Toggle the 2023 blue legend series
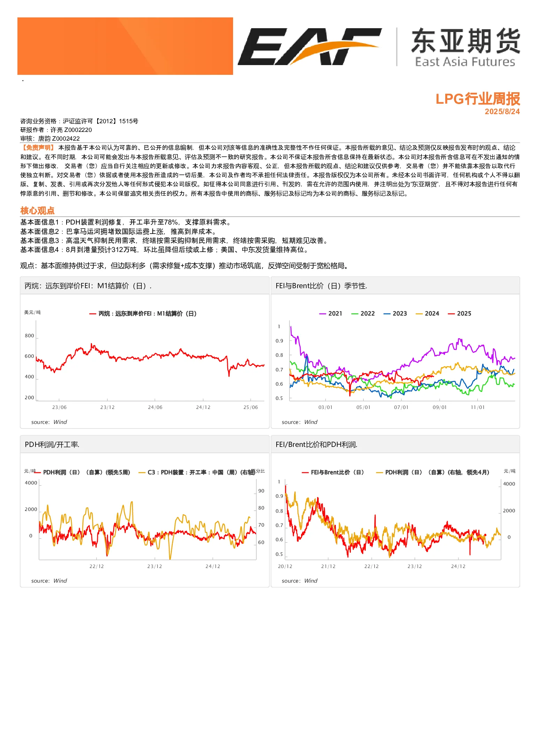Viewport: 540px width, 756px height. pos(395,314)
